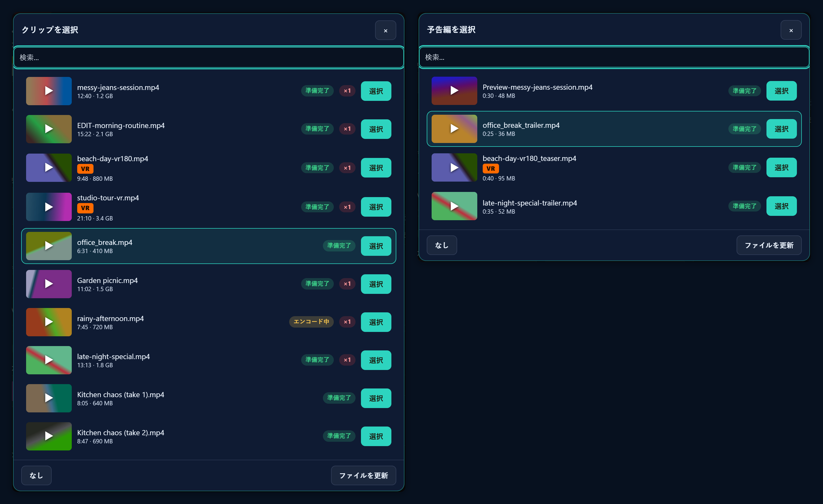
Task: Play the studio-tour-vr.mp4 thumbnail
Action: (x=49, y=207)
